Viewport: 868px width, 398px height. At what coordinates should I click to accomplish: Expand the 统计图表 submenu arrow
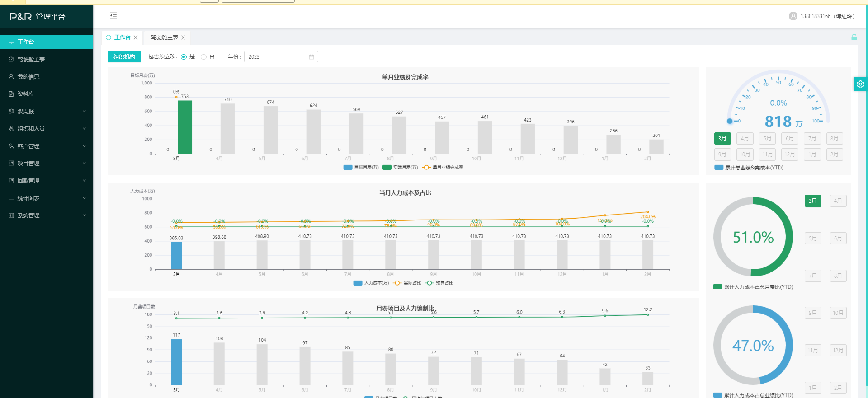[84, 198]
